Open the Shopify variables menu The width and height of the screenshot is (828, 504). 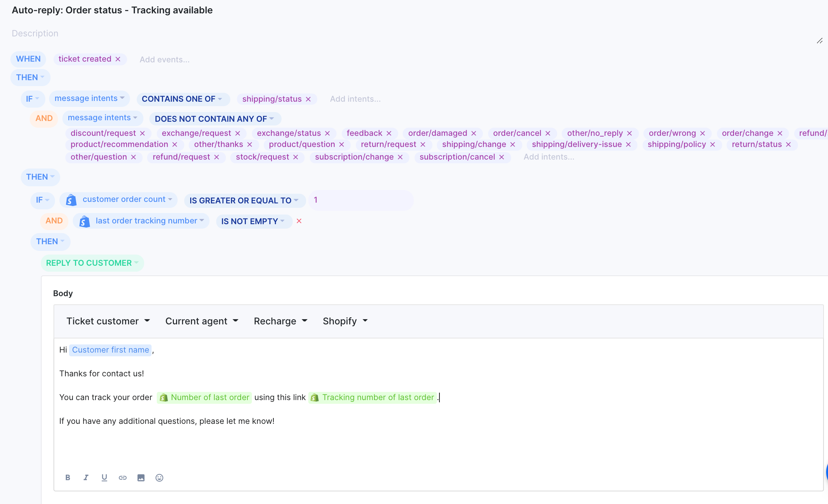[x=345, y=321]
